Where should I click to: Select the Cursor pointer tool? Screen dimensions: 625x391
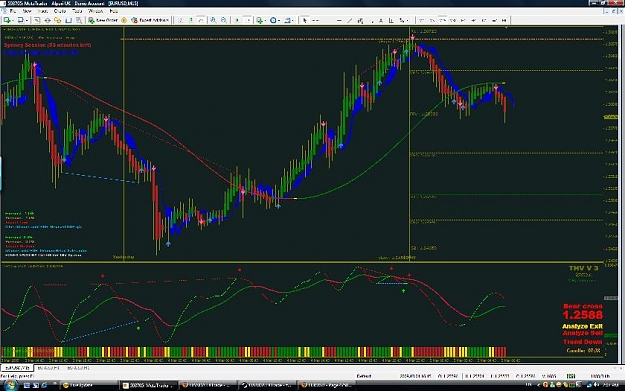coord(305,20)
